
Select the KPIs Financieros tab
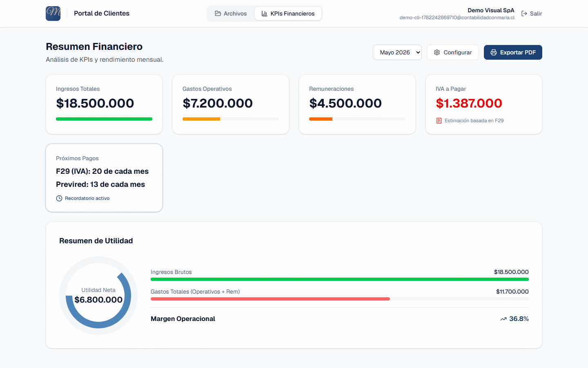point(288,13)
